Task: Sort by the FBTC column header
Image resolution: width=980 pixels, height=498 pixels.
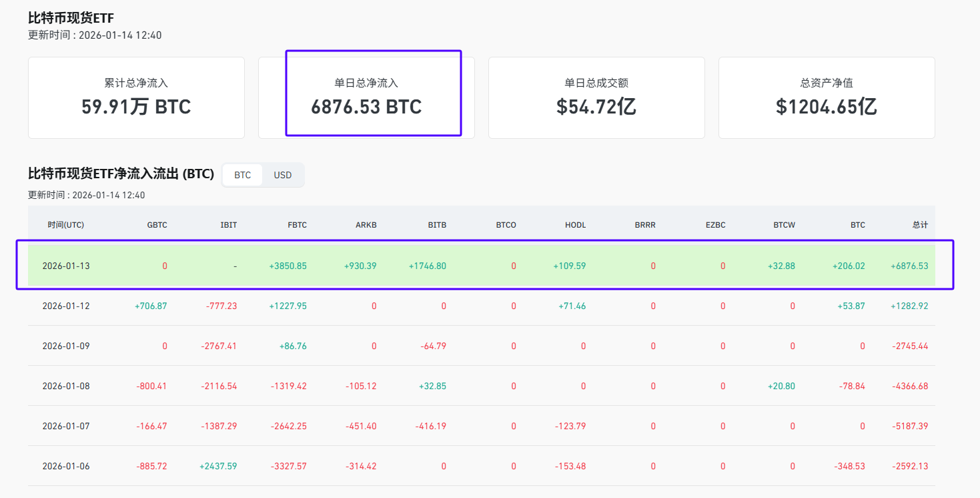Action: (297, 225)
